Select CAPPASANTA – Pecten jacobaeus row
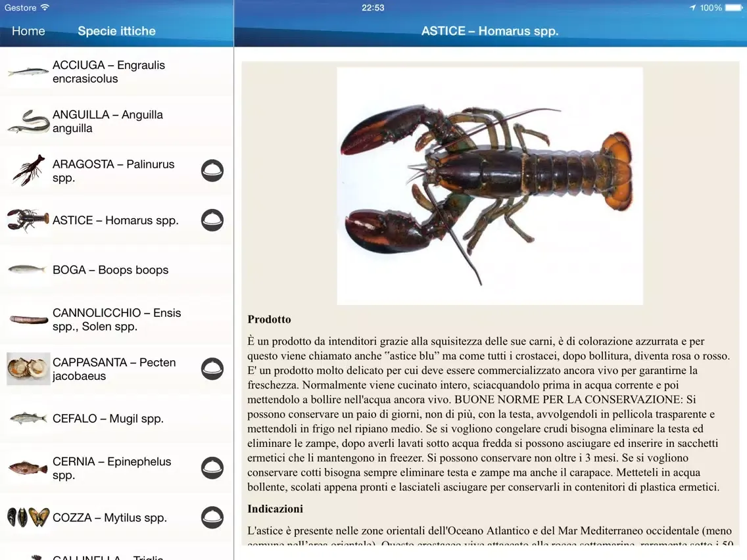This screenshot has width=747, height=560. tap(117, 369)
